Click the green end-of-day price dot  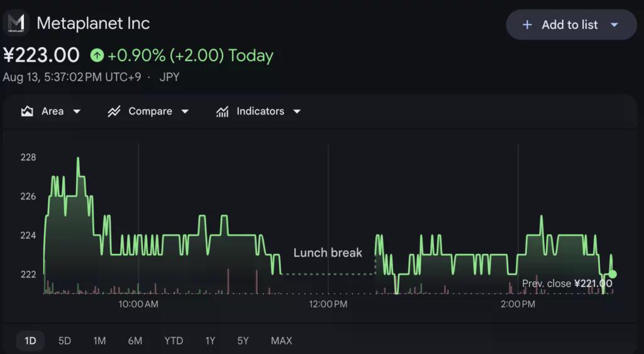coord(613,274)
